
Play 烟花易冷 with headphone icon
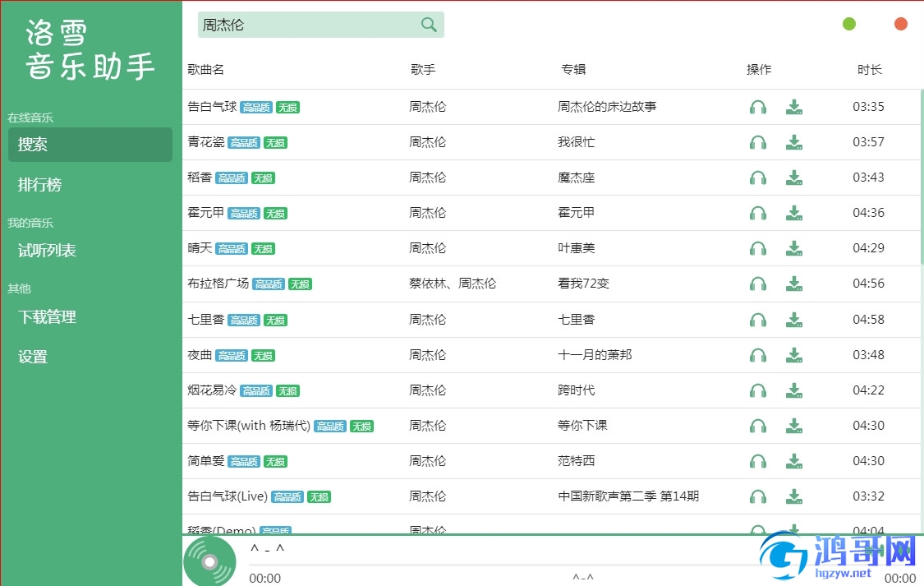pos(758,391)
